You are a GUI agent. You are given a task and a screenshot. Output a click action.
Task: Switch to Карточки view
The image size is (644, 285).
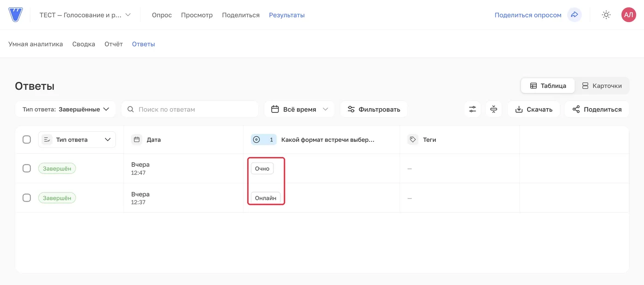pyautogui.click(x=602, y=86)
